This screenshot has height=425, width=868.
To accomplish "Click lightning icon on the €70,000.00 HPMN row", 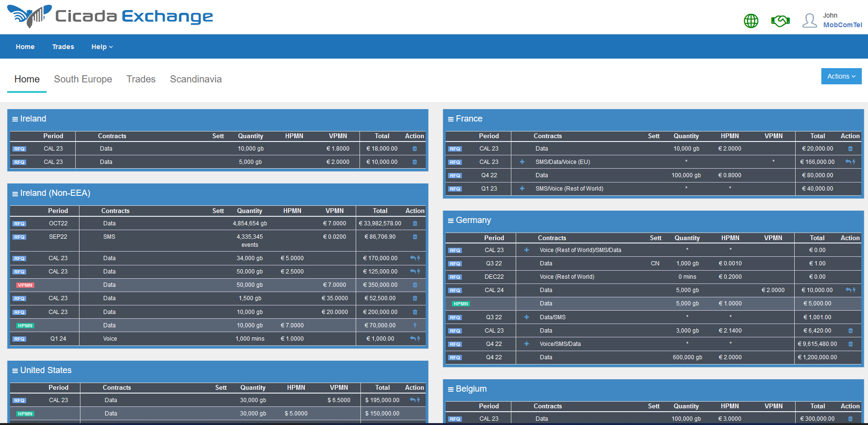I will click(x=415, y=325).
